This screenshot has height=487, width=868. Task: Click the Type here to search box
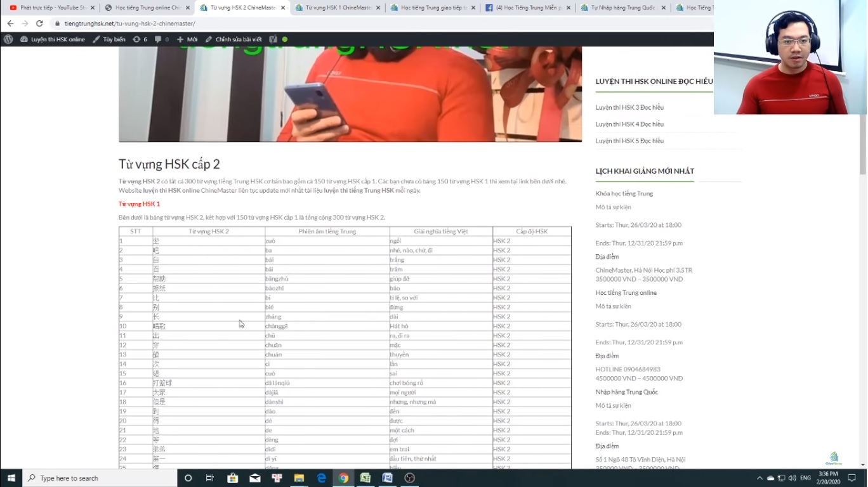tap(100, 478)
